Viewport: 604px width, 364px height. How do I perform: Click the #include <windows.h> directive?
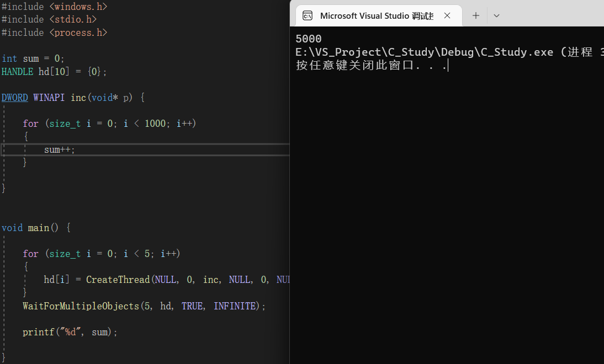tap(54, 6)
